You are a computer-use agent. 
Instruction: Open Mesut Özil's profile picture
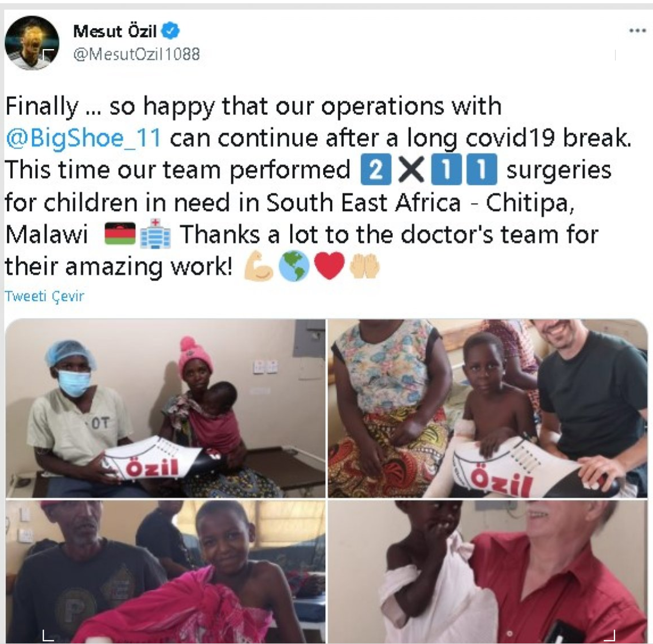32,43
